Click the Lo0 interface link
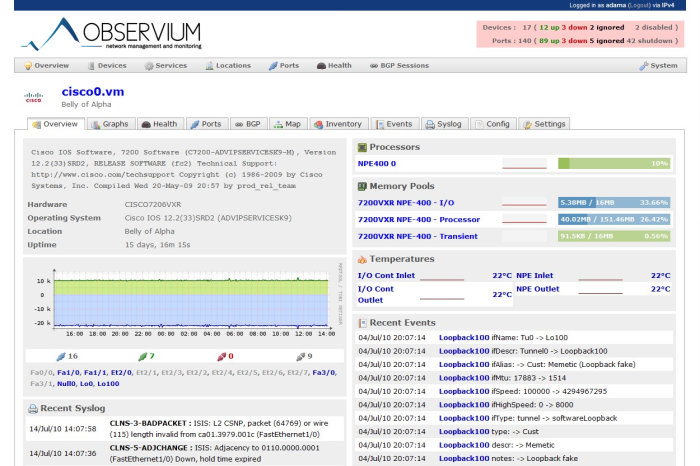 (87, 384)
